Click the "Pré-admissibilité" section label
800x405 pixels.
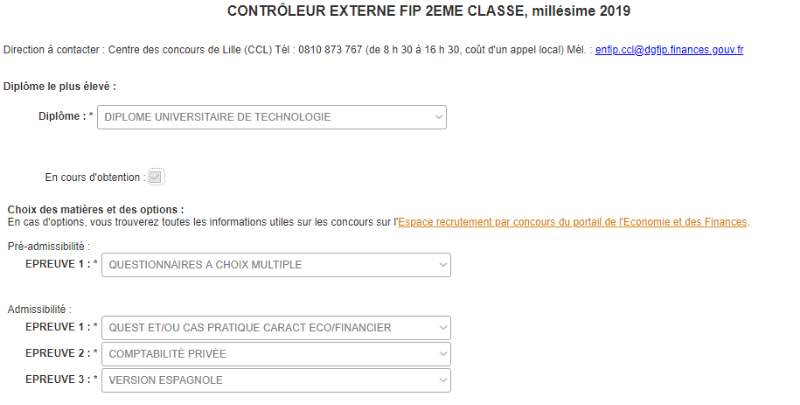coord(49,245)
